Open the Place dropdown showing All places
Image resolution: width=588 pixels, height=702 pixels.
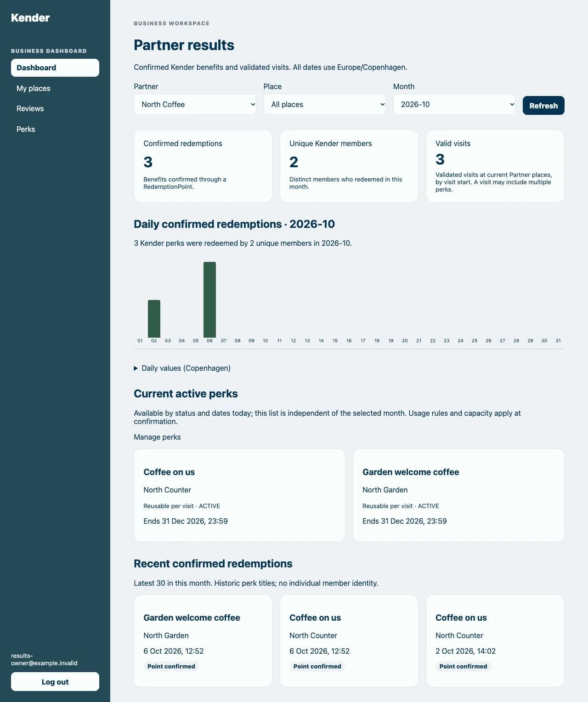point(324,104)
